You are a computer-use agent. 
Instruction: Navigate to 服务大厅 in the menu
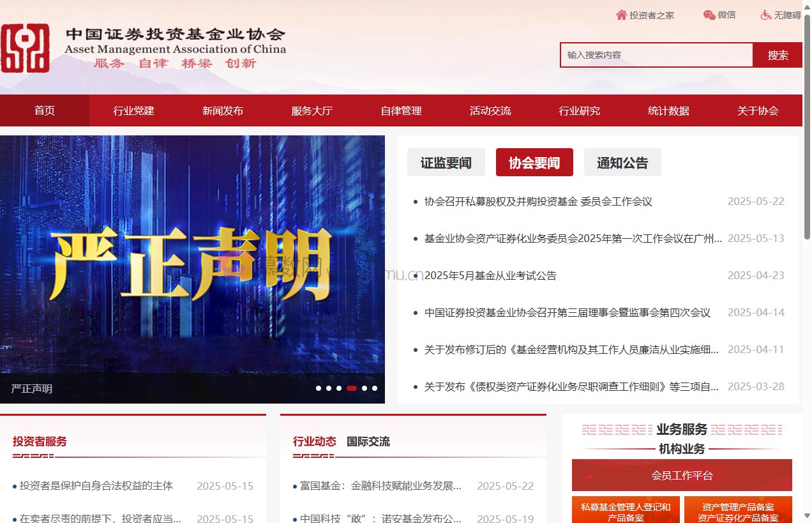click(312, 110)
